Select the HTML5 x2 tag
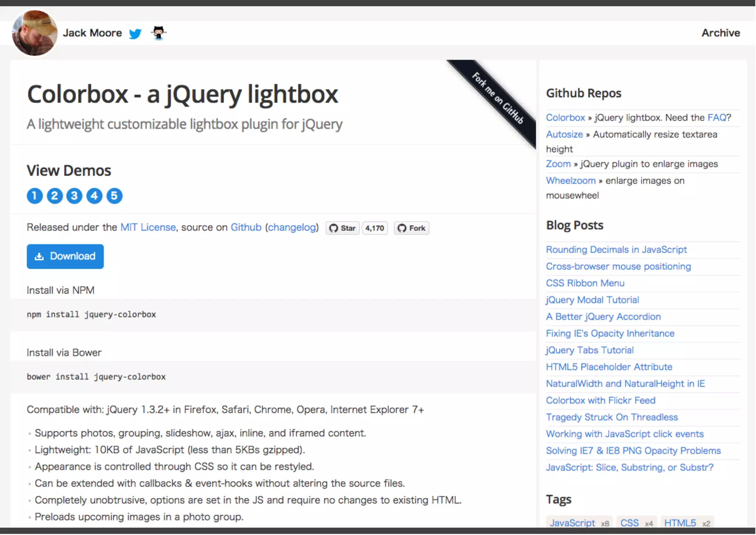The width and height of the screenshot is (756, 535). (x=687, y=523)
